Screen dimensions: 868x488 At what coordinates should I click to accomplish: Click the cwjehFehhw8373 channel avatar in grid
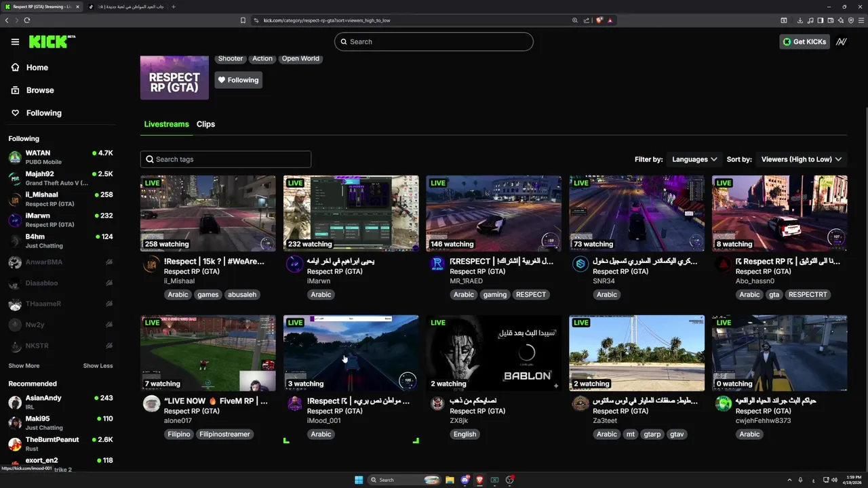click(x=724, y=405)
